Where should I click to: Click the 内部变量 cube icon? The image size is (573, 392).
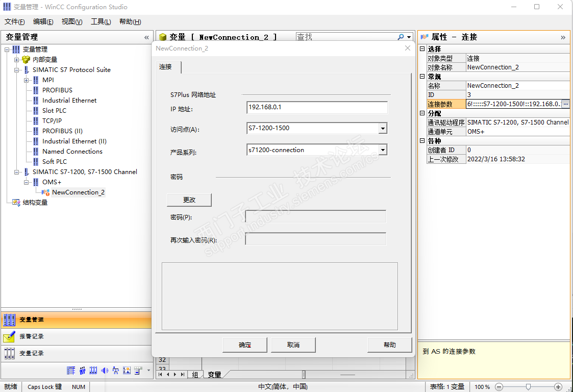pyautogui.click(x=26, y=59)
